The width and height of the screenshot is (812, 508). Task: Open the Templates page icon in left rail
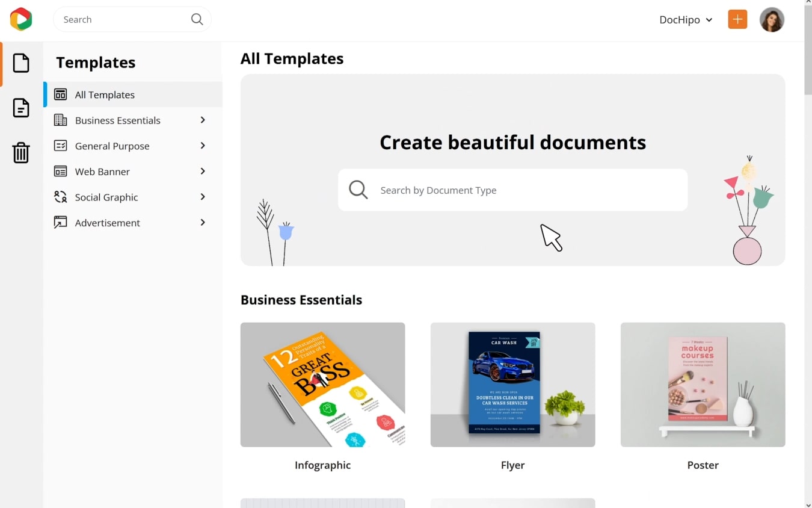pos(21,63)
